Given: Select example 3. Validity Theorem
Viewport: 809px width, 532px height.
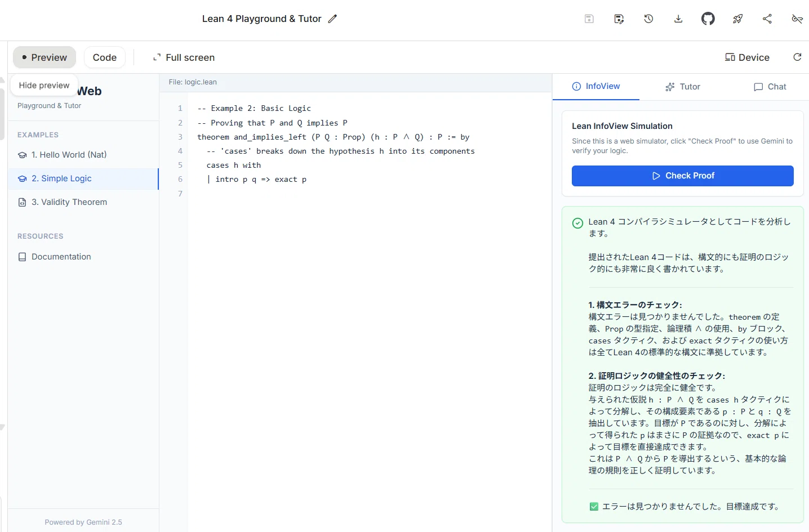Looking at the screenshot, I should [x=83, y=202].
